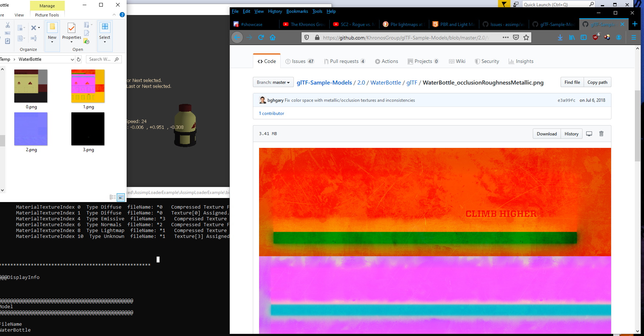This screenshot has width=644, height=336.
Task: Open the 1 contributor link
Action: 272,113
